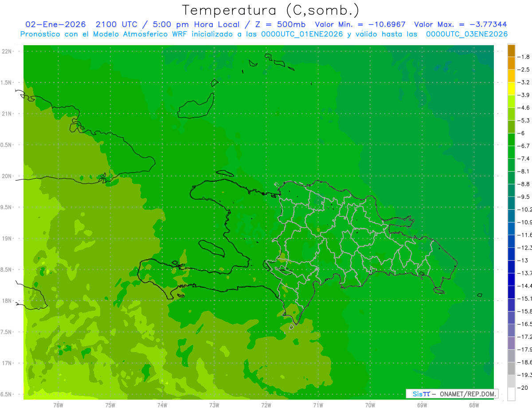
Task: Click the '-3.9' colorbar value
Action: point(524,95)
